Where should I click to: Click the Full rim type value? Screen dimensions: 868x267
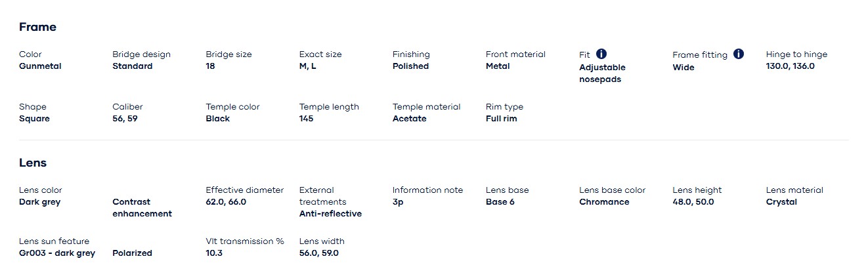pos(501,119)
